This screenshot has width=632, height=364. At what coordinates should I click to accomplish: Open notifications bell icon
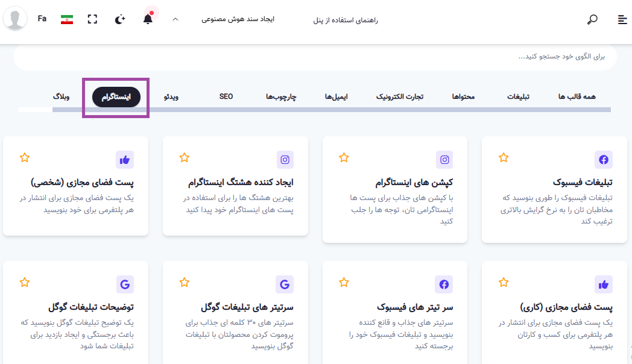point(148,19)
